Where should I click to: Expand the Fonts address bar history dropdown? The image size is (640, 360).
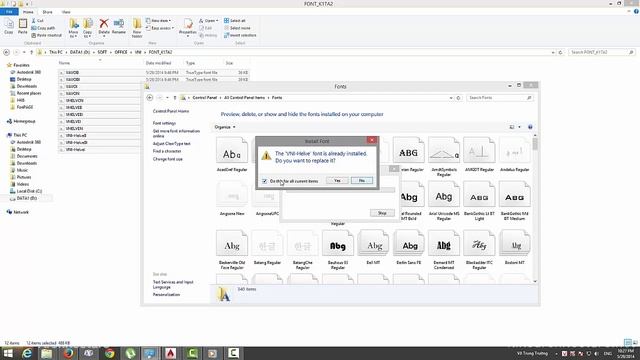451,98
